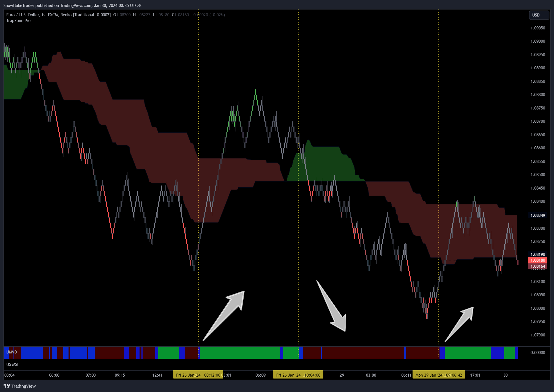Click the 1.08190 price label on axis
The width and height of the screenshot is (554, 392).
(538, 254)
